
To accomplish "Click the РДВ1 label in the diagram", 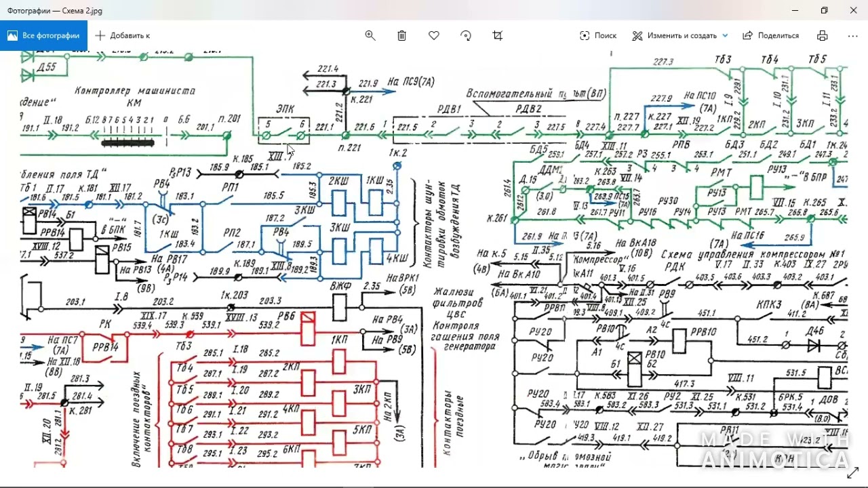I will tap(449, 108).
